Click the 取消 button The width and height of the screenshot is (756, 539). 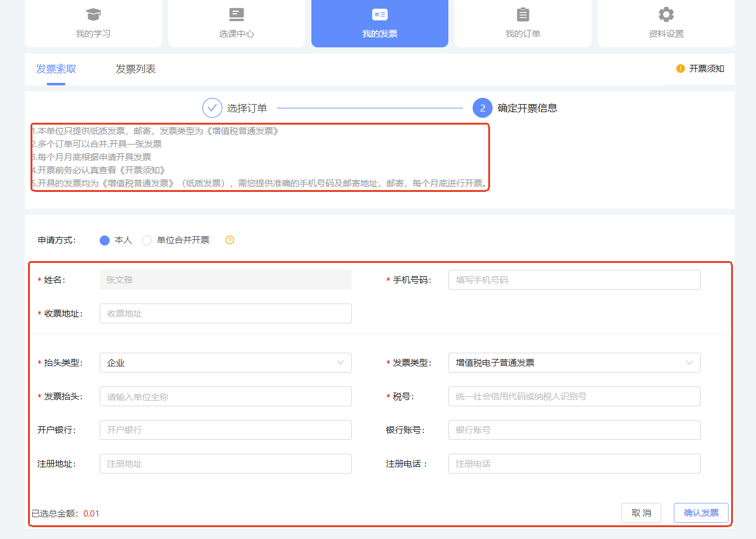tap(641, 513)
